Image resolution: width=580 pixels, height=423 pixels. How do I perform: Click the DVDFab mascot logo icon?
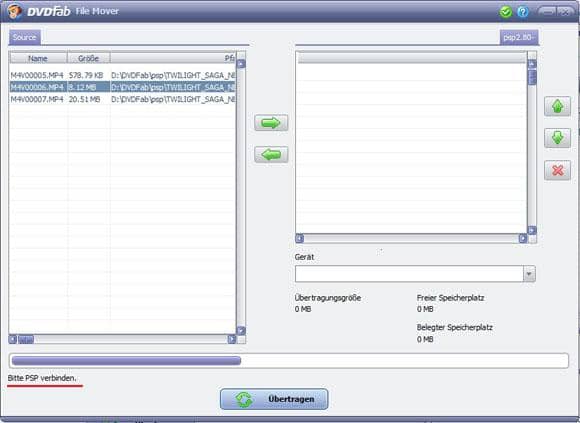[x=15, y=12]
